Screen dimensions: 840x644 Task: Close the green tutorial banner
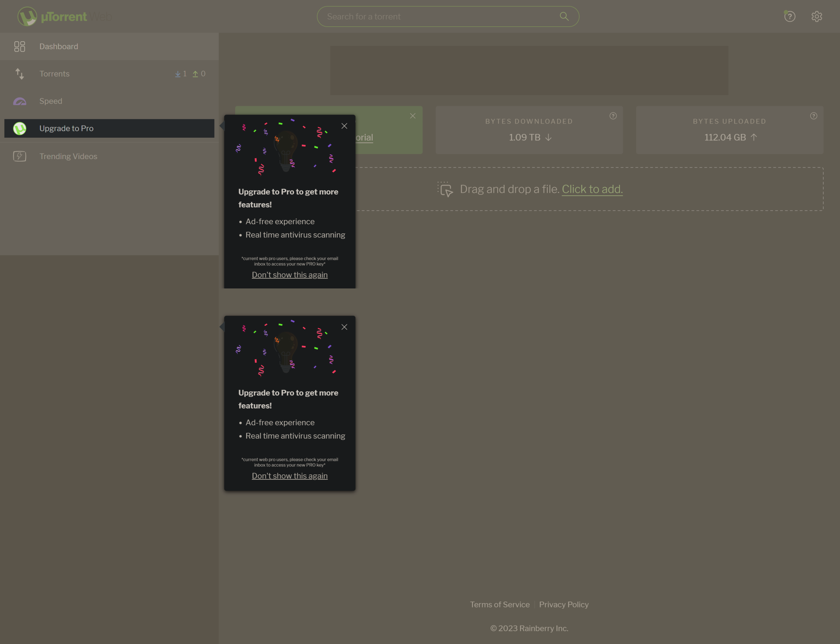412,115
